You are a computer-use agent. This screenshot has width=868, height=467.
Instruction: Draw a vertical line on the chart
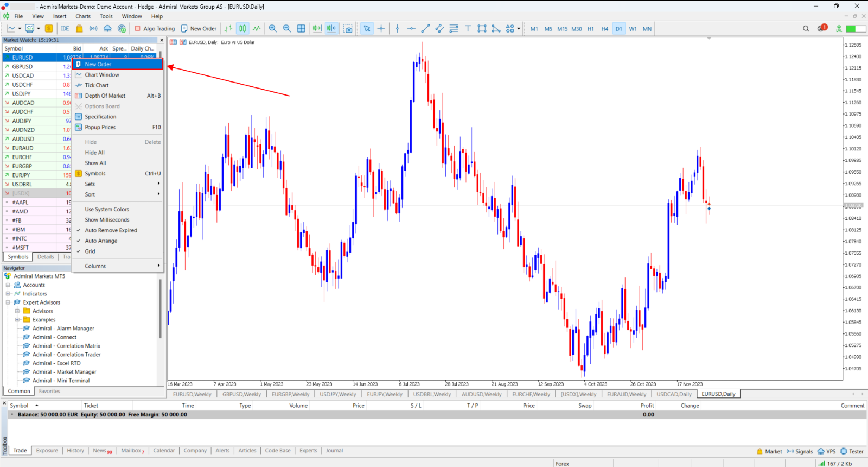coord(398,29)
